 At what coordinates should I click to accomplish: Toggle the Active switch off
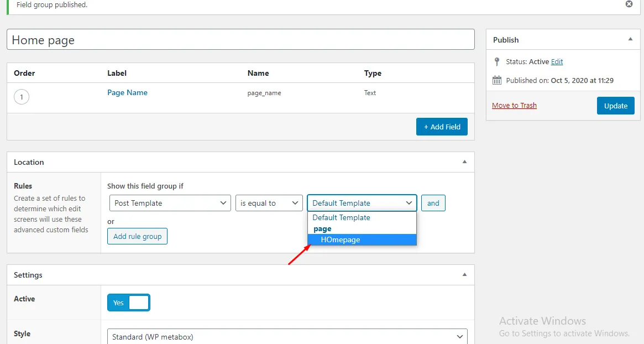point(129,303)
